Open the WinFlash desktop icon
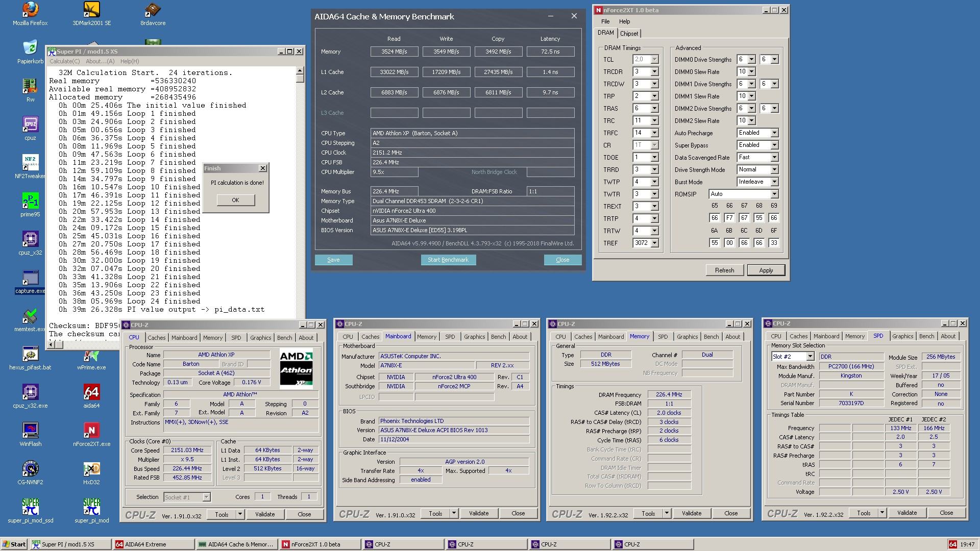Image resolution: width=980 pixels, height=551 pixels. click(30, 434)
